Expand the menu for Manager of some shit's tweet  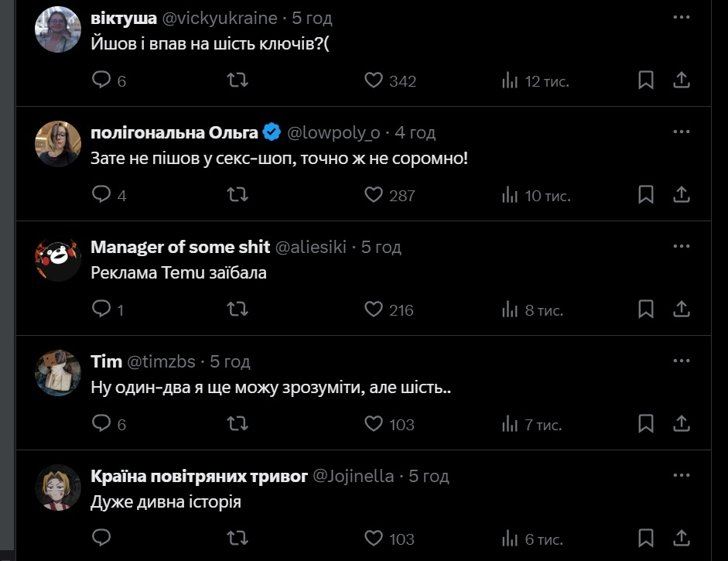point(681,247)
